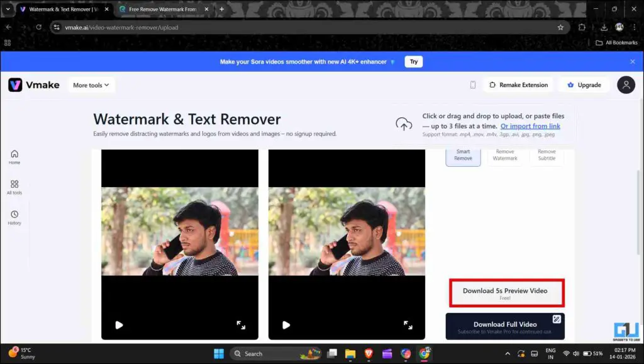The height and width of the screenshot is (364, 644).
Task: Click the mobile device icon near Remake Extension
Action: point(472,84)
